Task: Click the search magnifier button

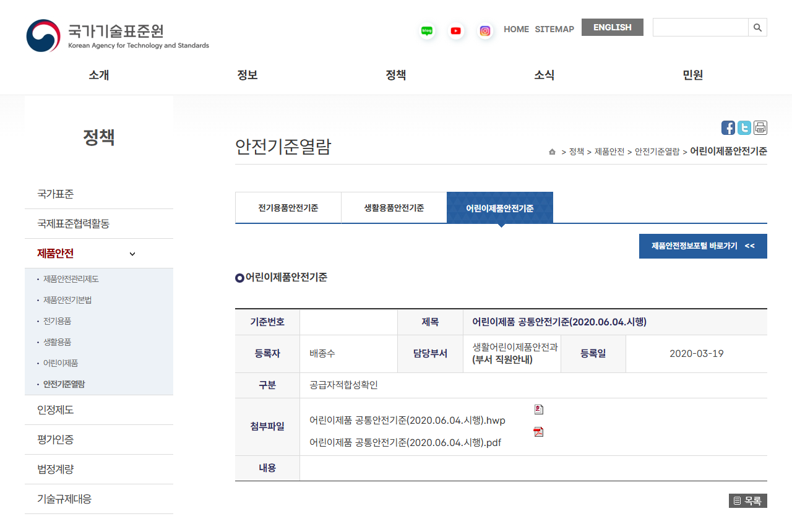Action: [x=758, y=27]
